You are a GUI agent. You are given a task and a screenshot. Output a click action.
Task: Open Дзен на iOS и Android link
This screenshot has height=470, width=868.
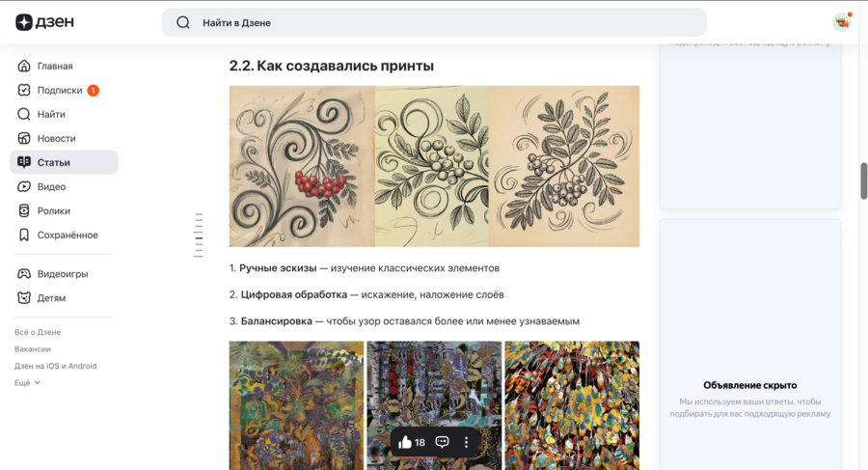(x=55, y=366)
